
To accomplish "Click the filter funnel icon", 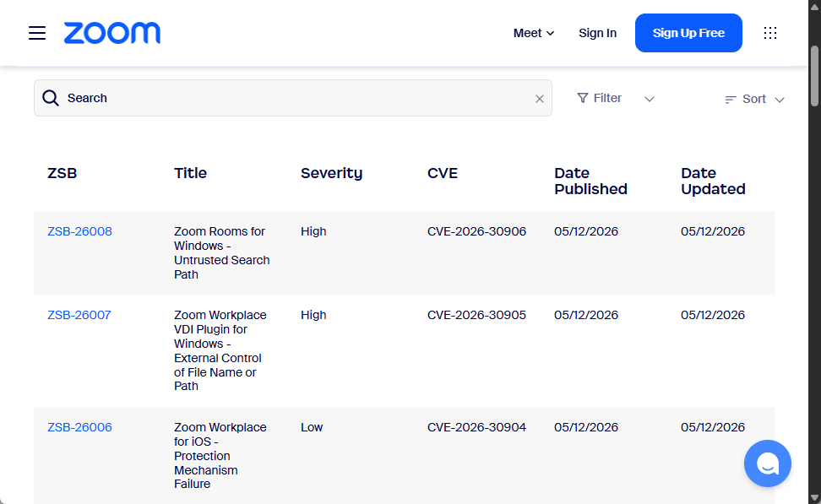I will 582,98.
